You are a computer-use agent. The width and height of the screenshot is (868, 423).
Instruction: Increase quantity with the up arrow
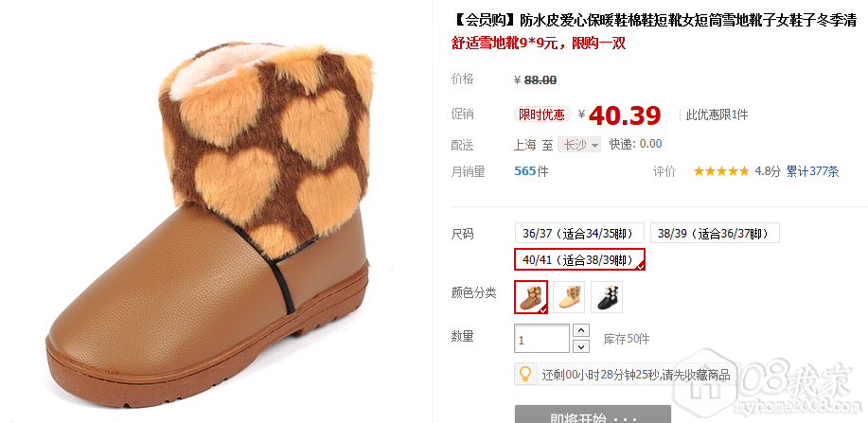click(580, 330)
